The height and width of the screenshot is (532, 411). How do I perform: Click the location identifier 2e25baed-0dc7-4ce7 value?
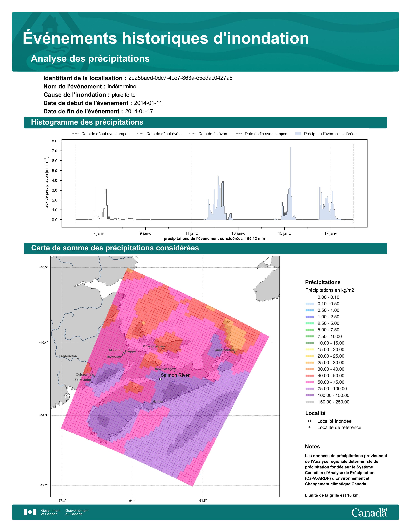tap(180, 78)
